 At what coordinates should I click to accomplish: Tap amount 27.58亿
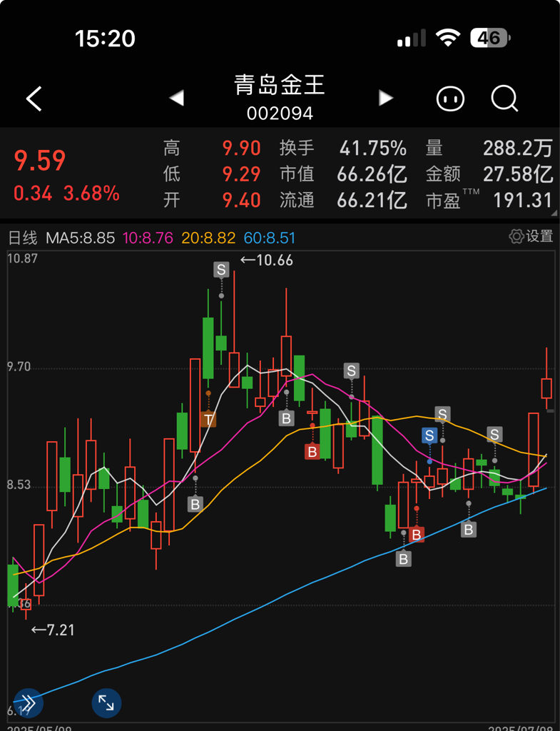coord(518,174)
